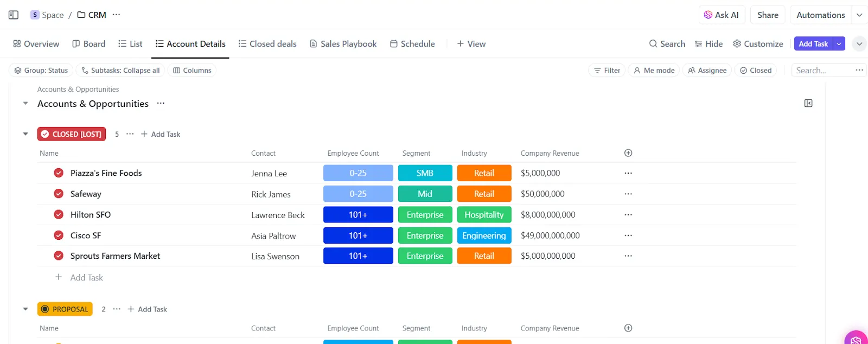Viewport: 868px width, 344px height.
Task: Click the Search magnifier icon
Action: (653, 44)
